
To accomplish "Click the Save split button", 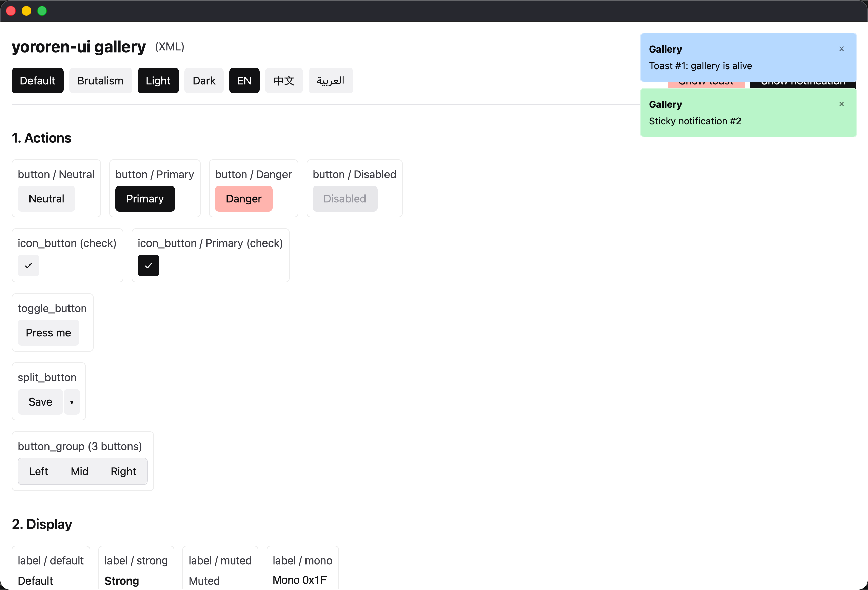I will [x=40, y=402].
